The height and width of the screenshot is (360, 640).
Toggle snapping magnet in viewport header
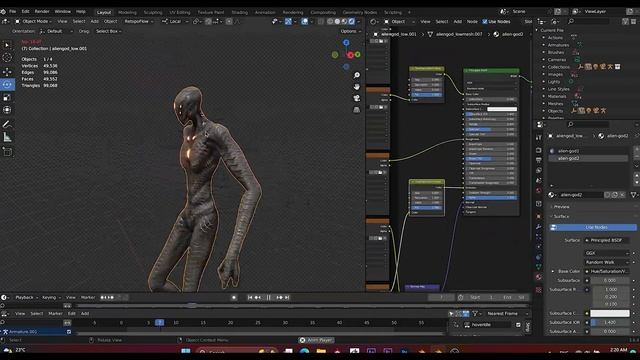(209, 21)
